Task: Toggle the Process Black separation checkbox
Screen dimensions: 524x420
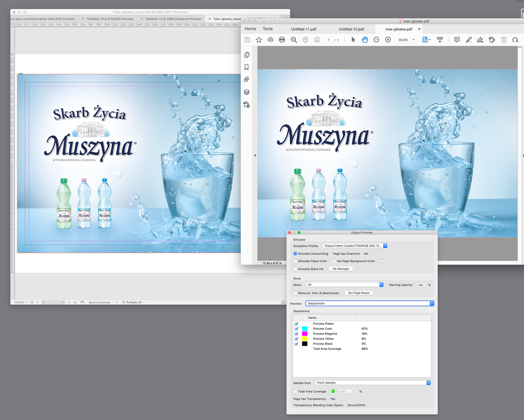Action: coord(296,343)
